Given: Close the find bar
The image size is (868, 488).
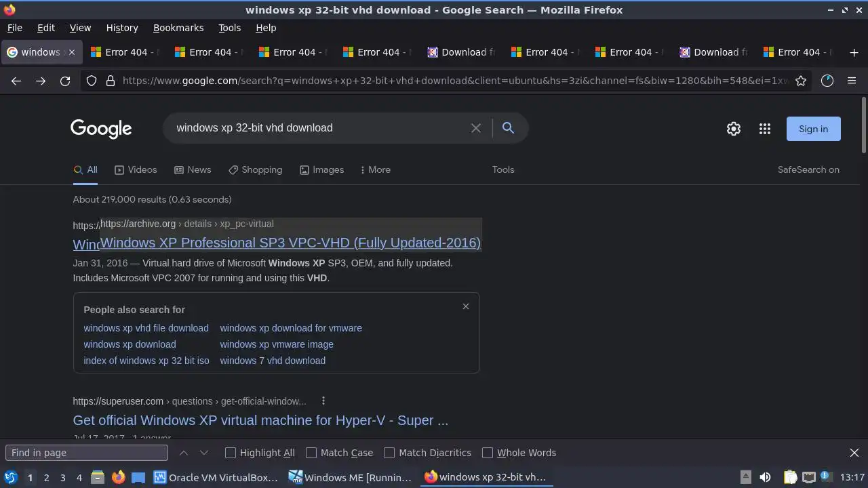Looking at the screenshot, I should tap(854, 453).
